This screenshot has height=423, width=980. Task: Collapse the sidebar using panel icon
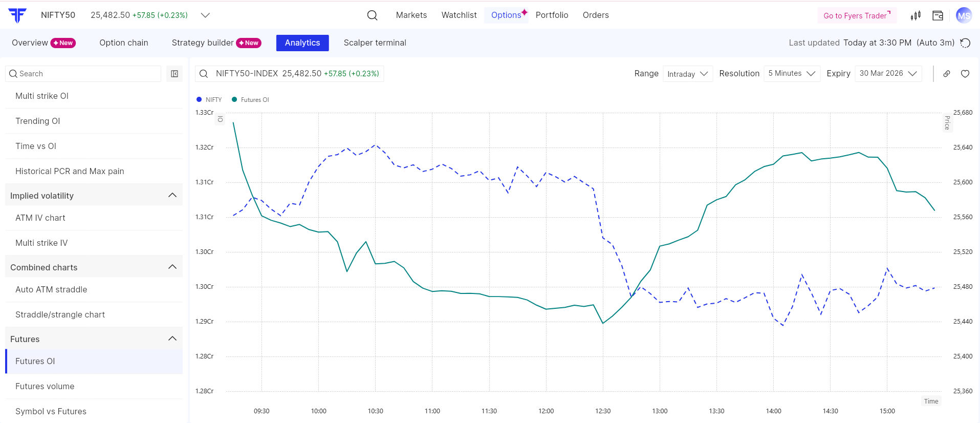tap(175, 74)
